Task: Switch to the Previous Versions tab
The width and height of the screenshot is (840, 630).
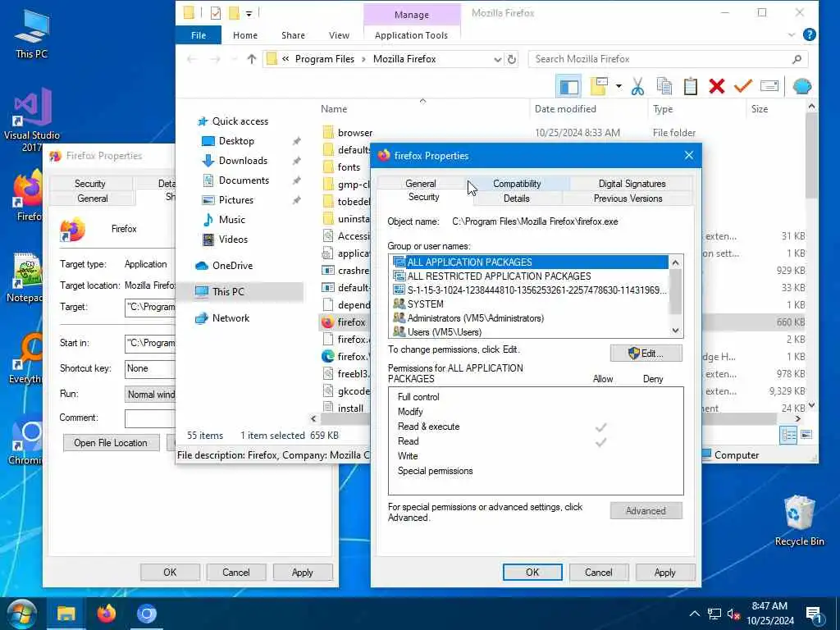Action: pos(628,199)
